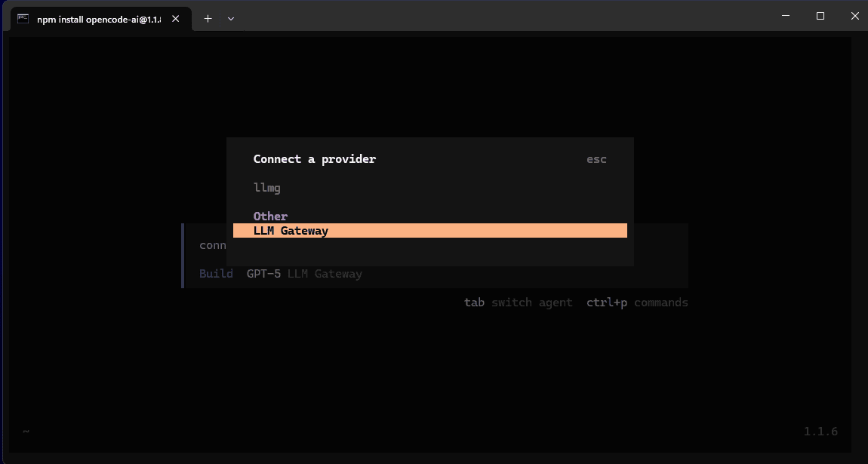This screenshot has width=868, height=464.
Task: Click the GPT-5 model name
Action: pos(263,274)
